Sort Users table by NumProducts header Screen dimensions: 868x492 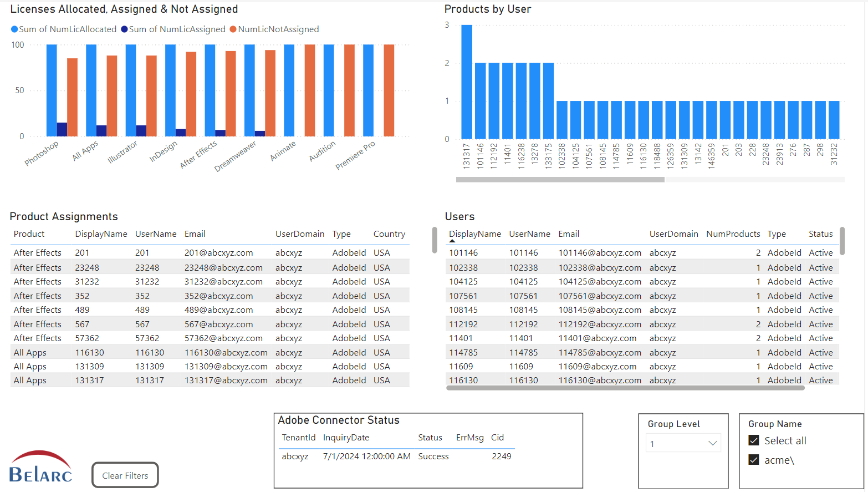tap(733, 234)
